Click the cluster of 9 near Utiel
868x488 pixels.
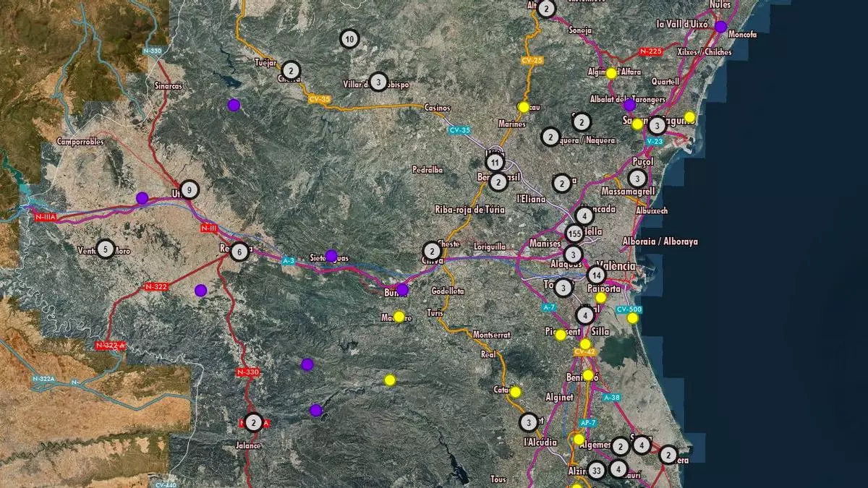click(189, 190)
